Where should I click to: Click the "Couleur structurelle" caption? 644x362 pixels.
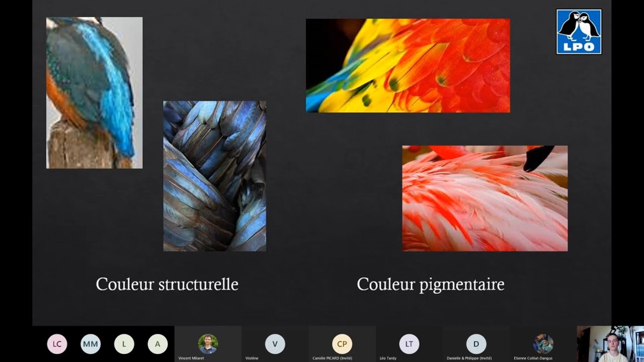[x=167, y=284]
